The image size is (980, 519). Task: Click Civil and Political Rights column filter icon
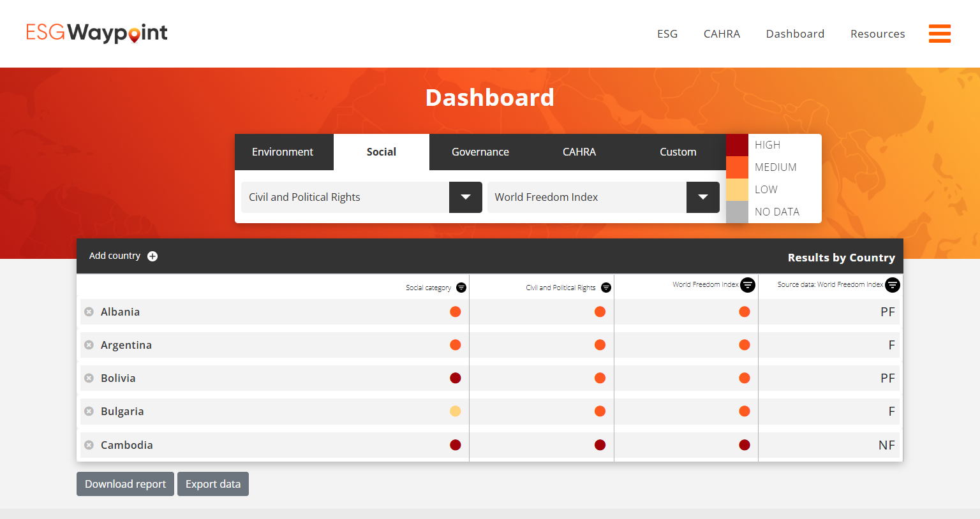pos(606,288)
